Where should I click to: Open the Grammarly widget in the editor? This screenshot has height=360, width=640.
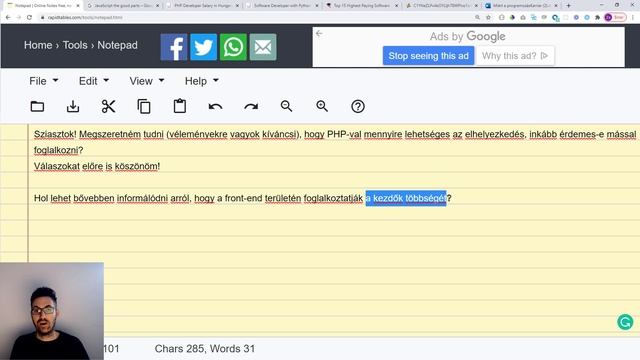tap(625, 322)
